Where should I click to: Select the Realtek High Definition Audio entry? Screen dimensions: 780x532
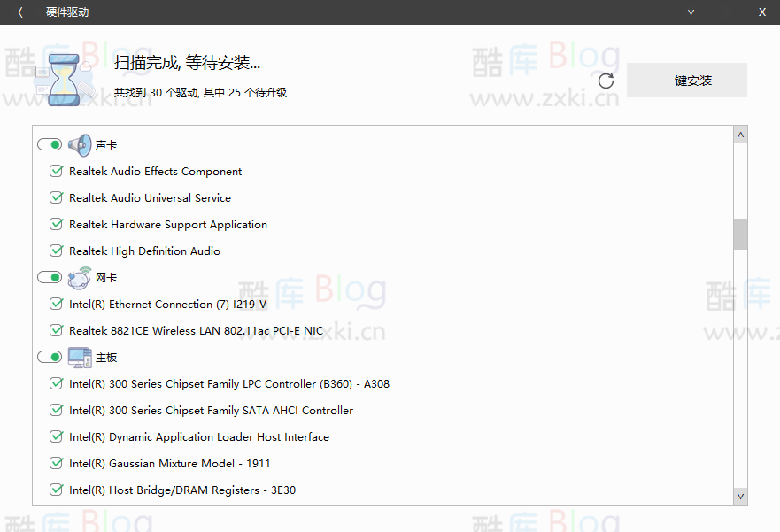(146, 251)
